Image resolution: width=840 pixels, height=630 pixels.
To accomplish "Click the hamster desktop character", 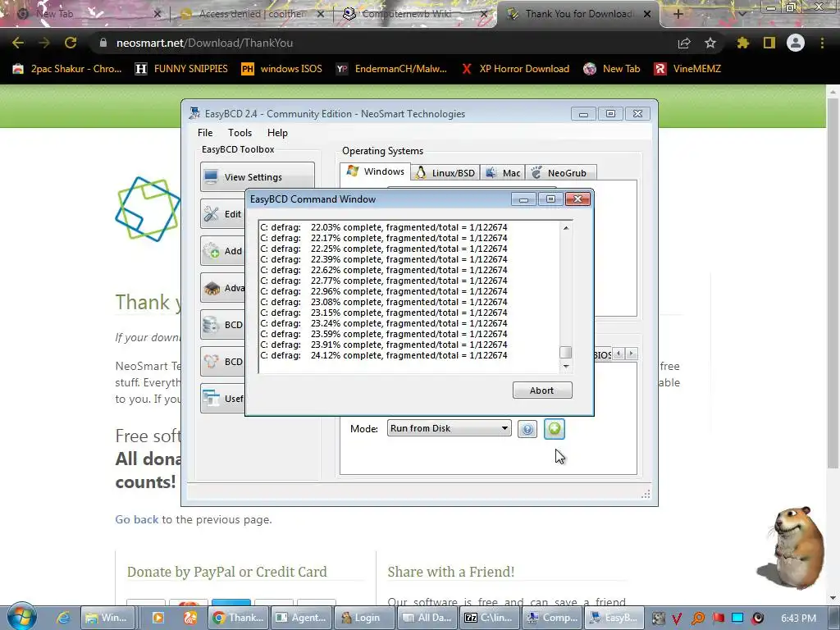I will (791, 547).
